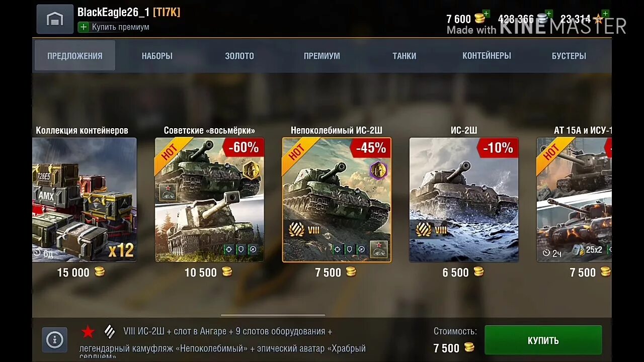The height and width of the screenshot is (362, 644).
Task: Go to the ПРЕМИУМ tab
Action: tap(322, 56)
